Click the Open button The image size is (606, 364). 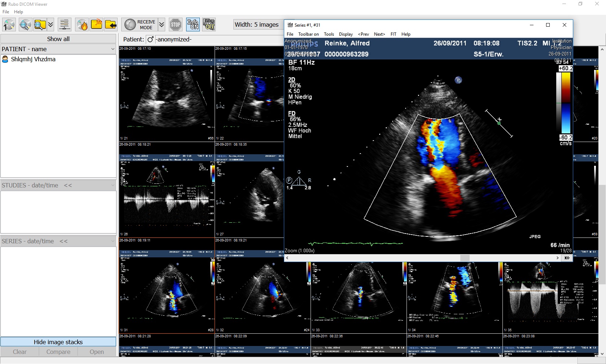click(97, 352)
